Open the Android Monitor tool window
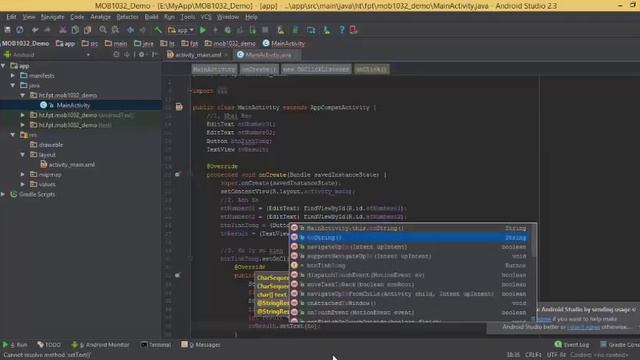The width and height of the screenshot is (640, 360). [x=100, y=345]
